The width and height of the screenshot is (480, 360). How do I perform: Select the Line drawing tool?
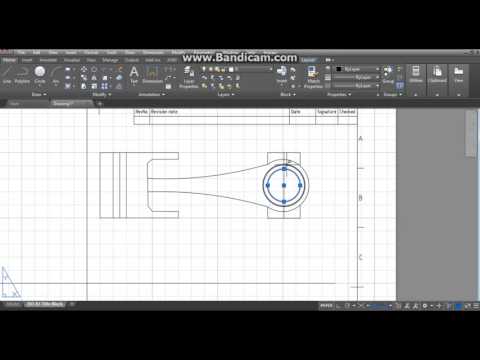[x=7, y=75]
